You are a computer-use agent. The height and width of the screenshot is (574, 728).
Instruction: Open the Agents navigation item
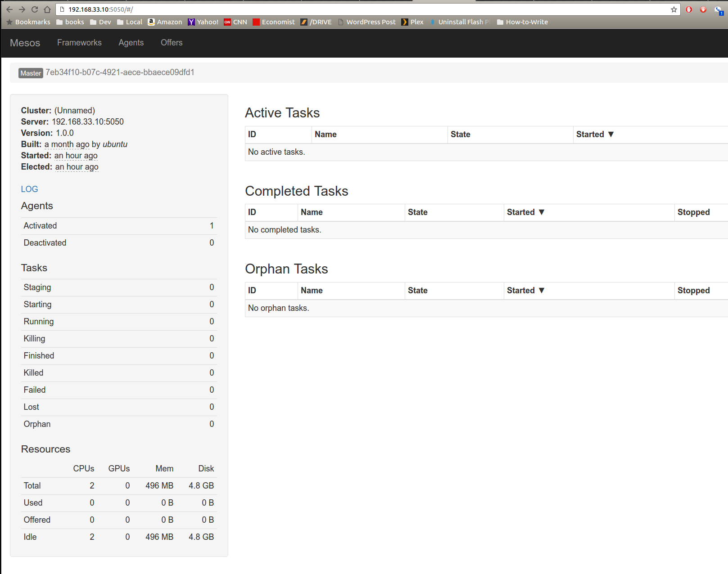click(x=131, y=43)
